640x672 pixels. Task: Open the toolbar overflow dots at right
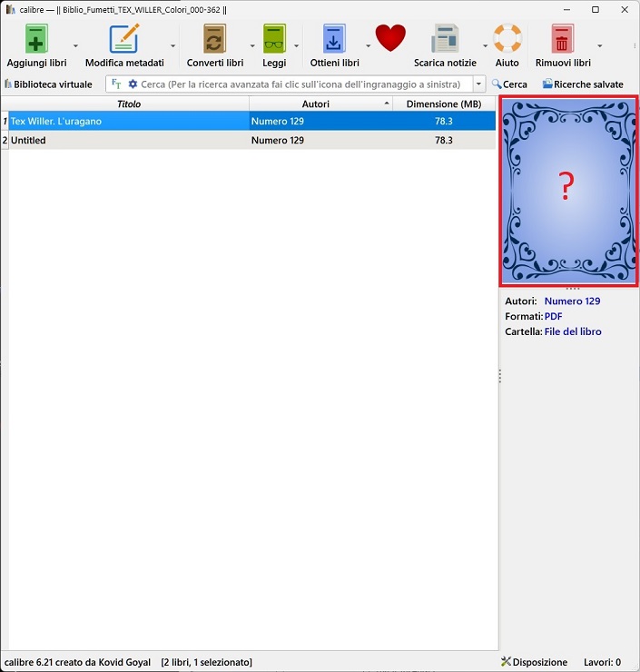click(x=635, y=45)
